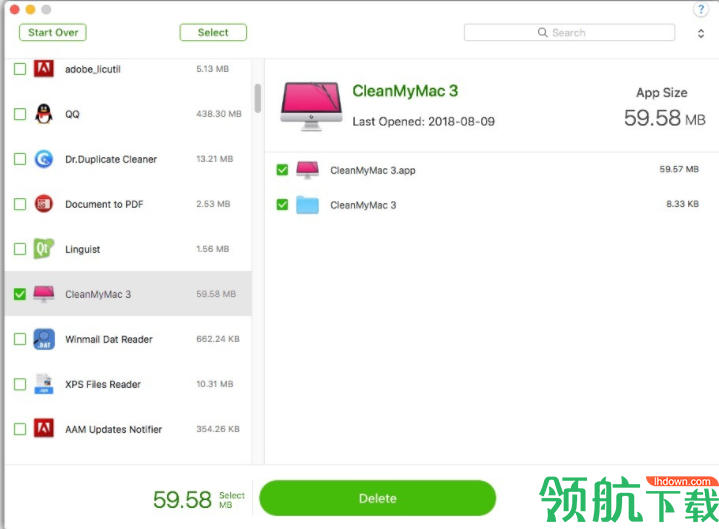
Task: Click the large CleanMyMac 3 header icon
Action: [311, 106]
